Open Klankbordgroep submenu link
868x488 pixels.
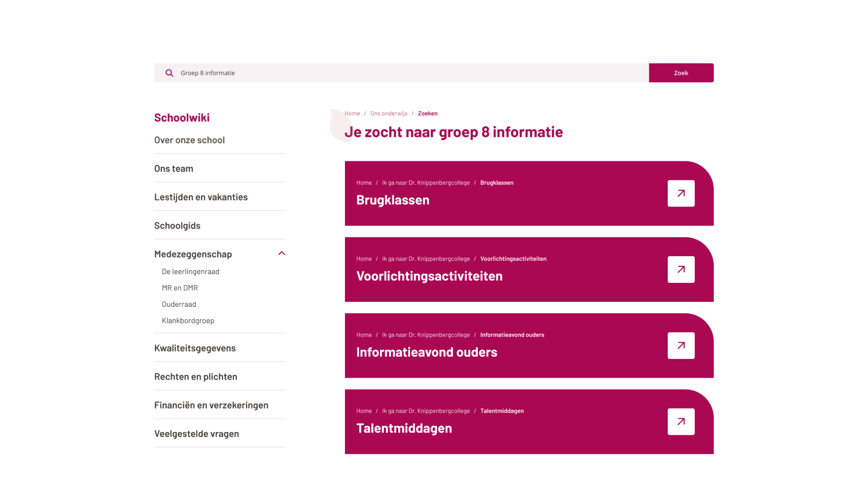[x=188, y=320]
